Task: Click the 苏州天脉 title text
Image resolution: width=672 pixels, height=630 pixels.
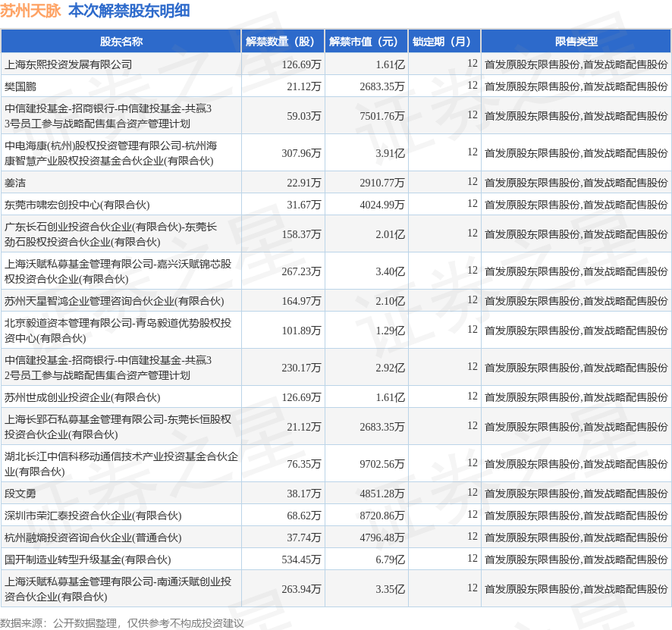Action: click(31, 11)
